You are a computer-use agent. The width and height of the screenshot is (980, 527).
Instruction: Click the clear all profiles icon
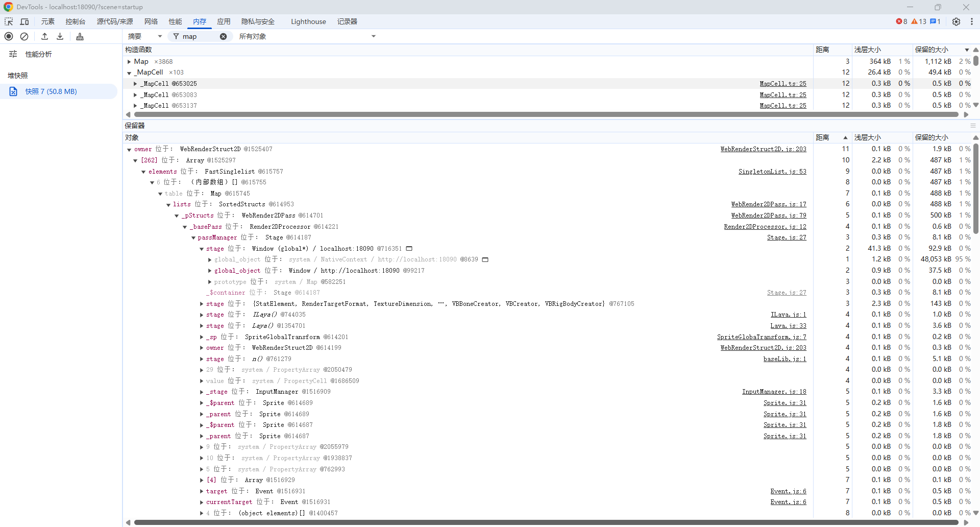coord(24,36)
